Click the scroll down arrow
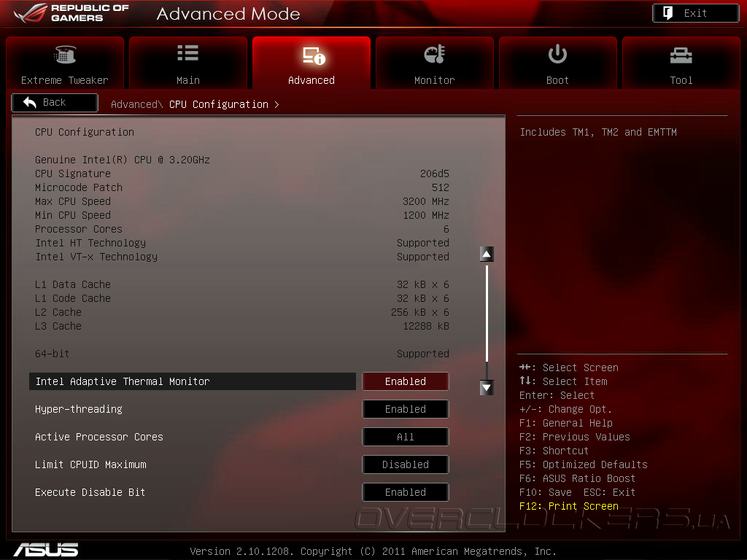 coord(487,388)
